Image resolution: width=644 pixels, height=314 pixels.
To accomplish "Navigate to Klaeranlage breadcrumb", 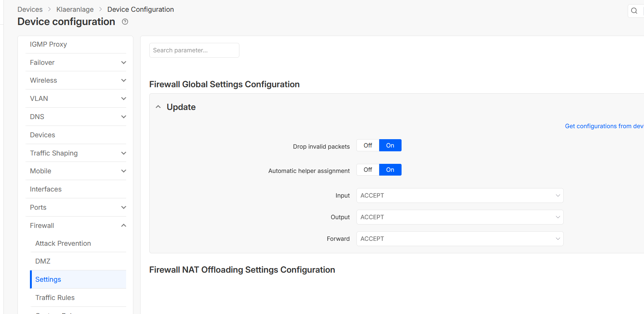I will [x=75, y=9].
